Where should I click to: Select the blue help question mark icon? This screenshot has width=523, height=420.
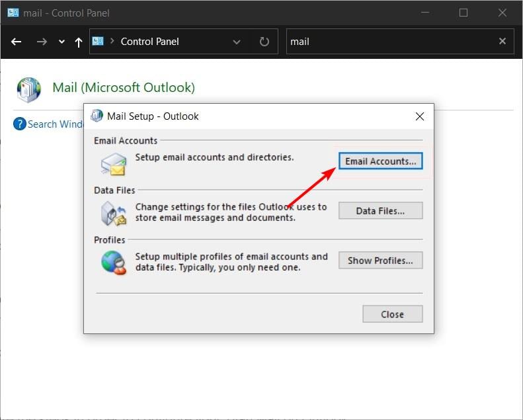click(x=20, y=124)
